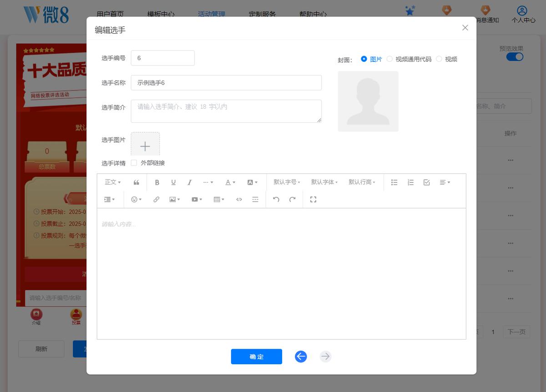Screen dimensions: 546x392
Task: Close the 编辑选手 dialog
Action: point(465,28)
